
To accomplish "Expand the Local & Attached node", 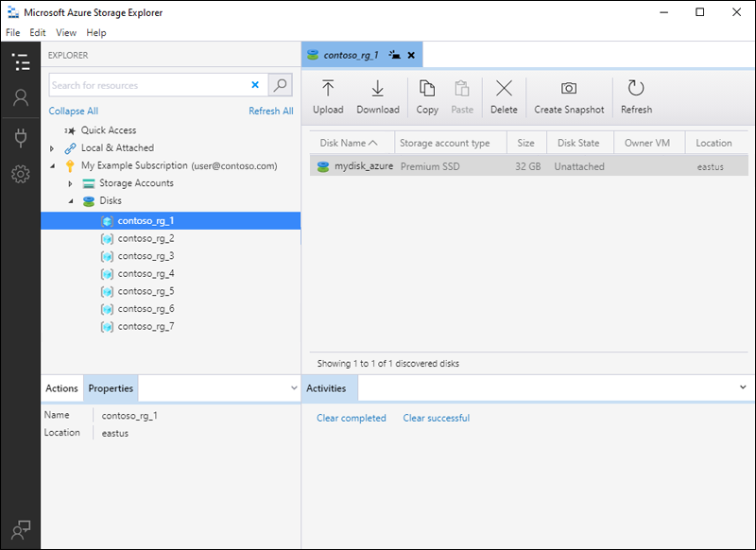I will coord(52,148).
